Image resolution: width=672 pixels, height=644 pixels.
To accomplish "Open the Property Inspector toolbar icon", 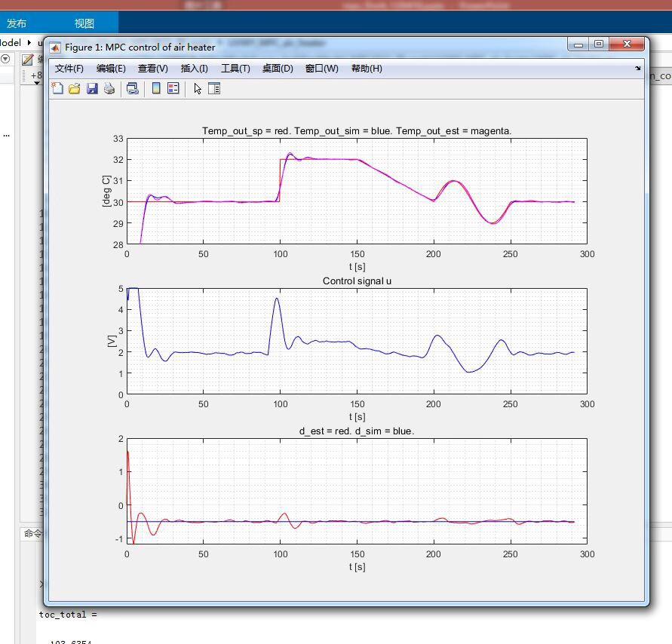I will click(x=214, y=89).
